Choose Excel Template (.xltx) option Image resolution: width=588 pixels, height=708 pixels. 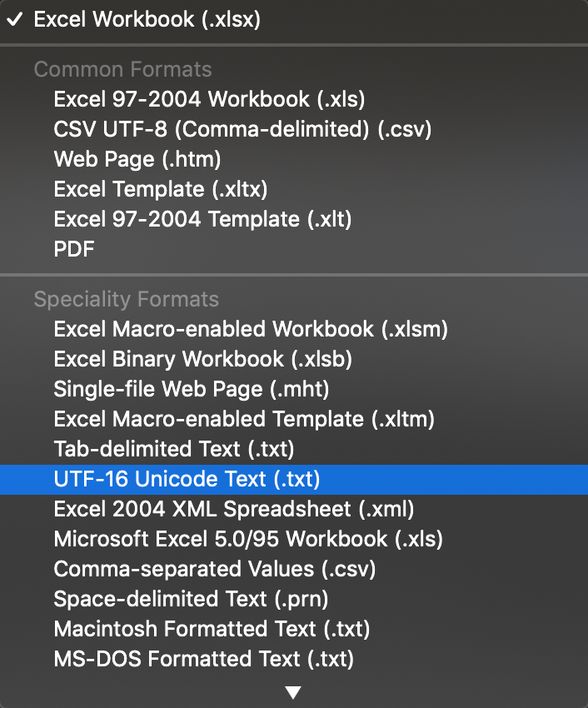point(161,189)
